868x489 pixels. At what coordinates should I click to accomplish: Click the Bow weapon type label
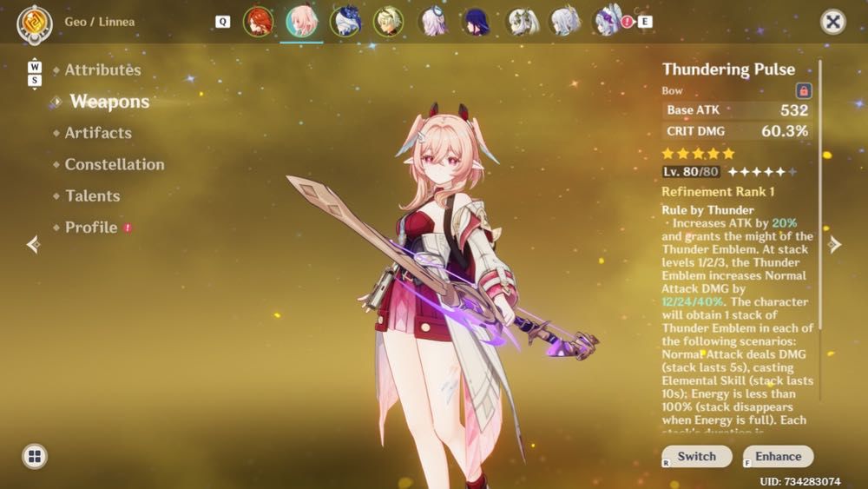(x=672, y=91)
